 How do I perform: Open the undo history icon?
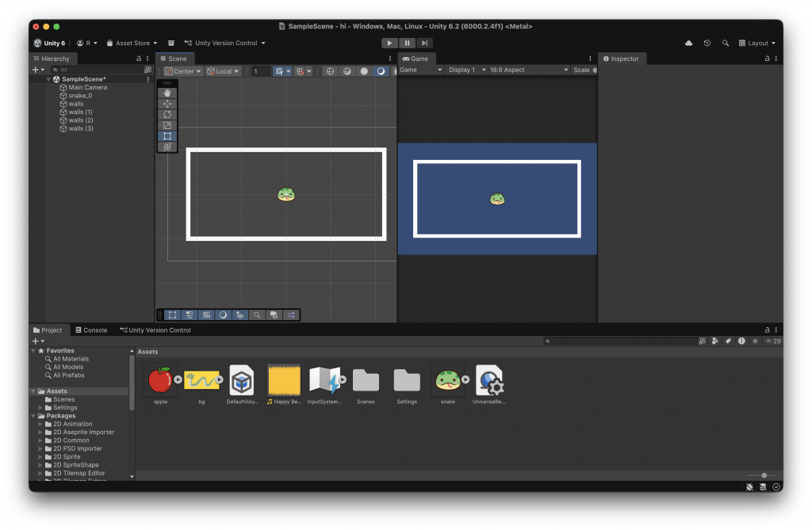(707, 43)
